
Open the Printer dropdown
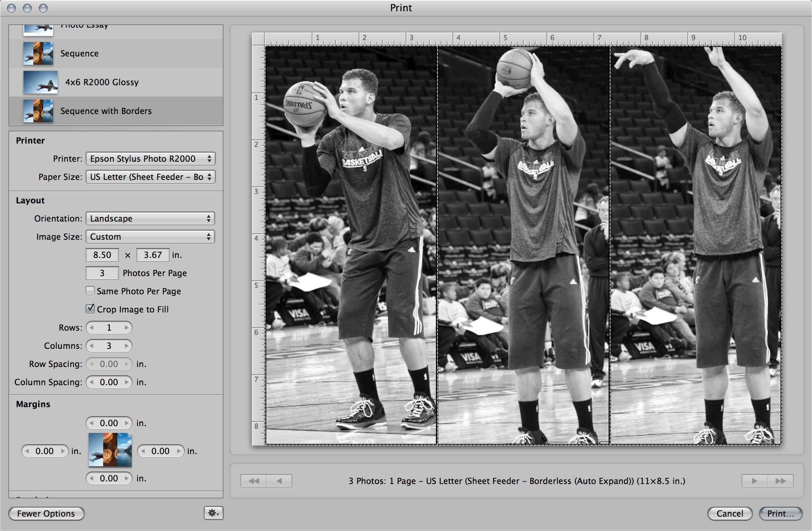(x=150, y=159)
